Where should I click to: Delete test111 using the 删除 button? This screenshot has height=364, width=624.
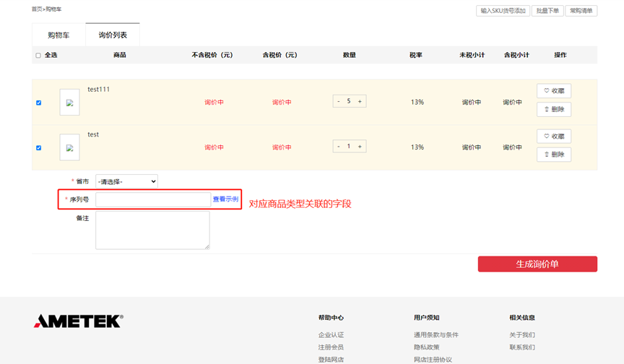[x=554, y=110]
